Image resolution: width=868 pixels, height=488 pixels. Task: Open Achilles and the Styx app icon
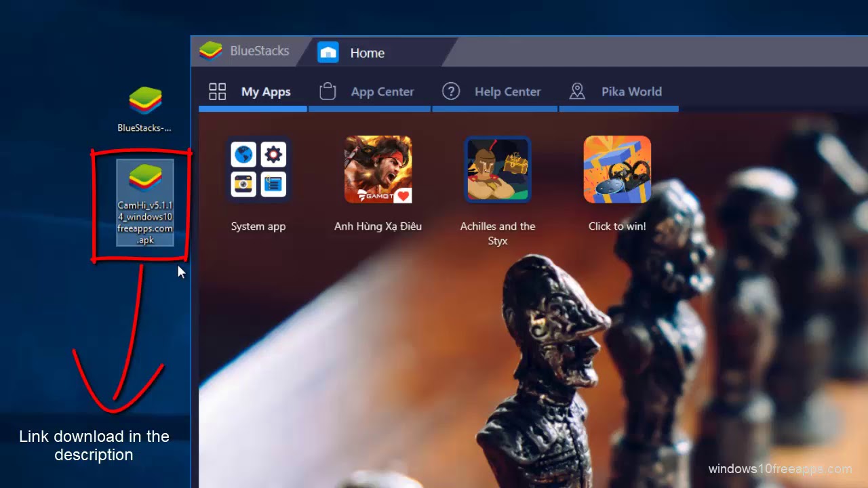click(x=497, y=169)
